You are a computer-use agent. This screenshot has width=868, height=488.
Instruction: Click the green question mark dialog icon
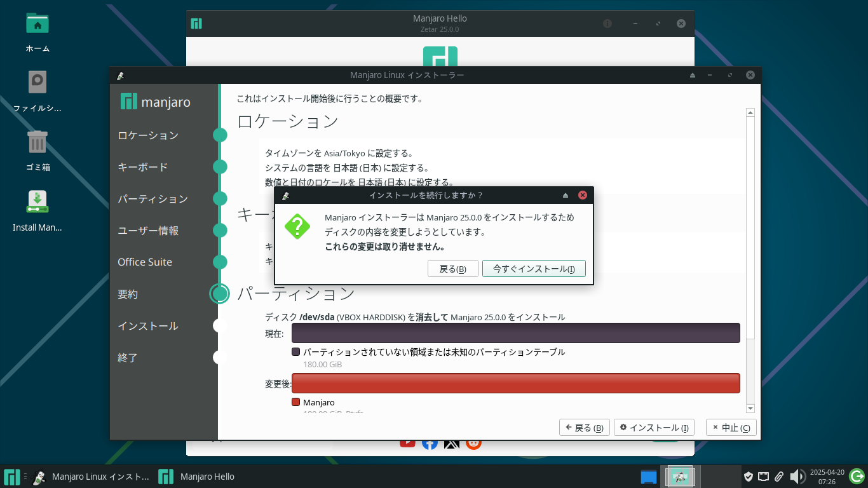pos(297,226)
